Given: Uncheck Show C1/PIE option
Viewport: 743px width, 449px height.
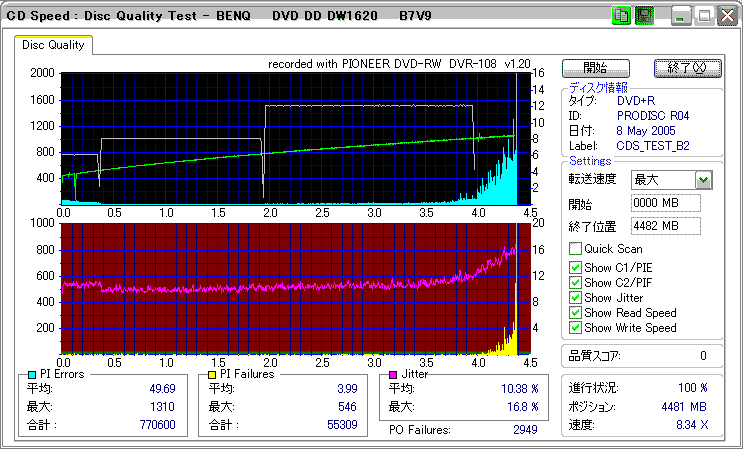Looking at the screenshot, I should (x=575, y=267).
